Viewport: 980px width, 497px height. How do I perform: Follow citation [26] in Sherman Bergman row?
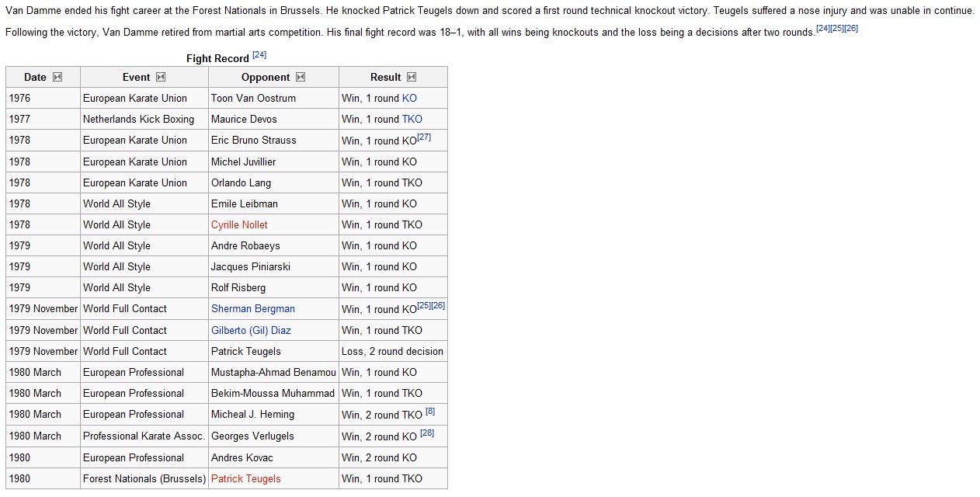coord(438,305)
